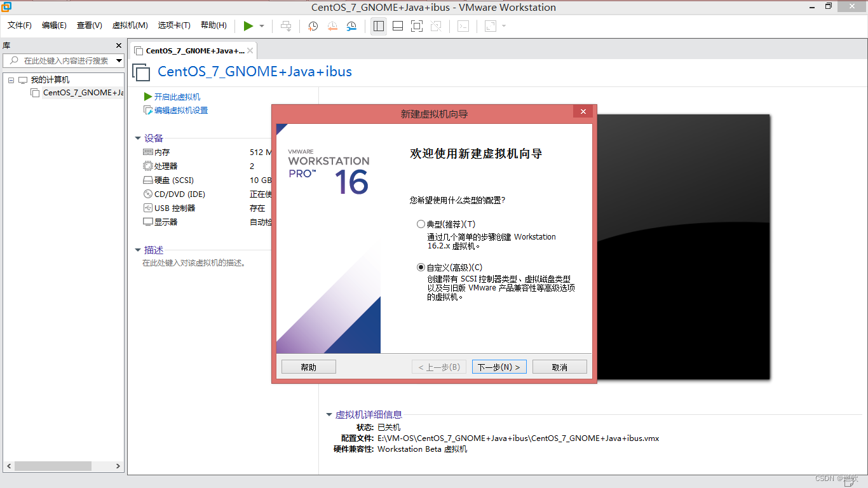This screenshot has width=868, height=488.
Task: Open the snapshot manager icon with wrench
Action: (x=350, y=26)
